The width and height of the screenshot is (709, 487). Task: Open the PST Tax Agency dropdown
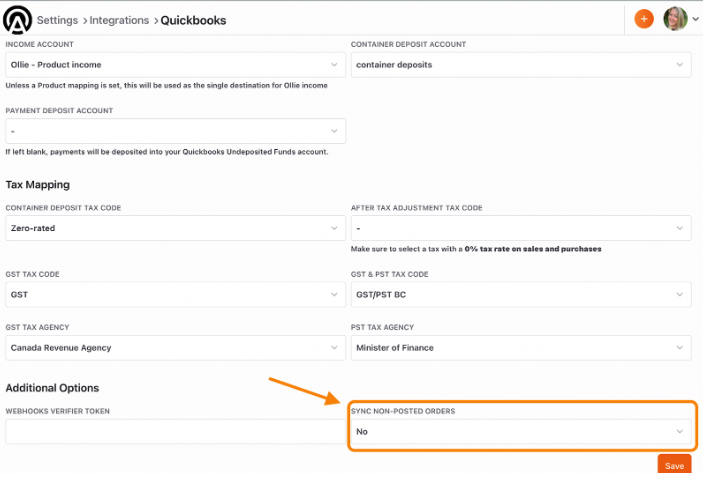pos(521,348)
